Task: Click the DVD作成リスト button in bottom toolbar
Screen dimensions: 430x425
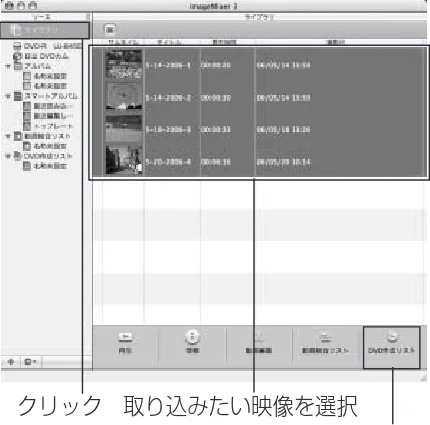Action: [391, 348]
